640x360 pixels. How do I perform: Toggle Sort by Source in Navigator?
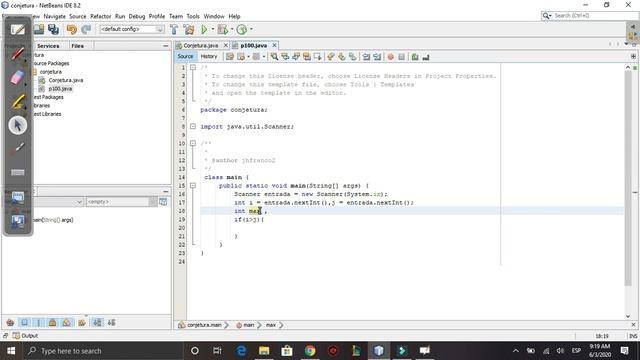(x=111, y=322)
